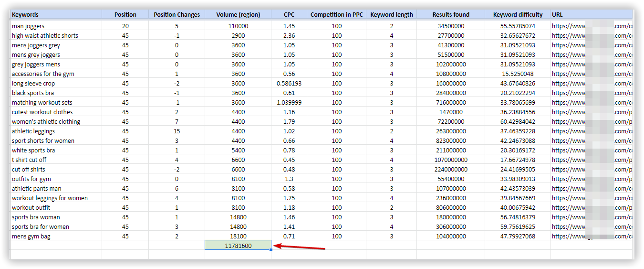644x269 pixels.
Task: Select the Keyword difficulty column header
Action: [518, 15]
